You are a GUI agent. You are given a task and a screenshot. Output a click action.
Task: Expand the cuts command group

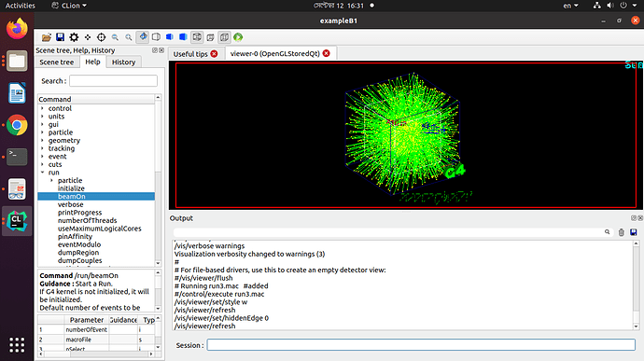42,164
